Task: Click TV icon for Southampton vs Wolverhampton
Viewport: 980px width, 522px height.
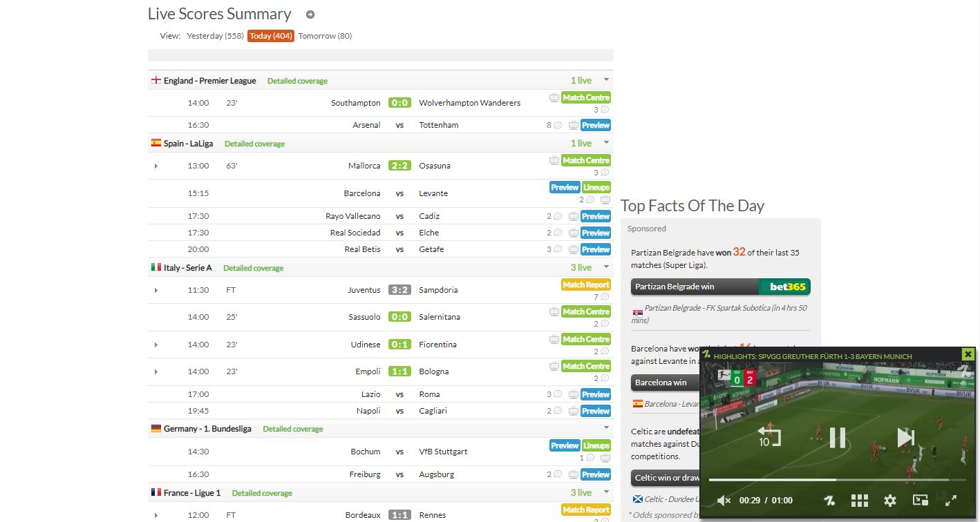Action: [554, 98]
